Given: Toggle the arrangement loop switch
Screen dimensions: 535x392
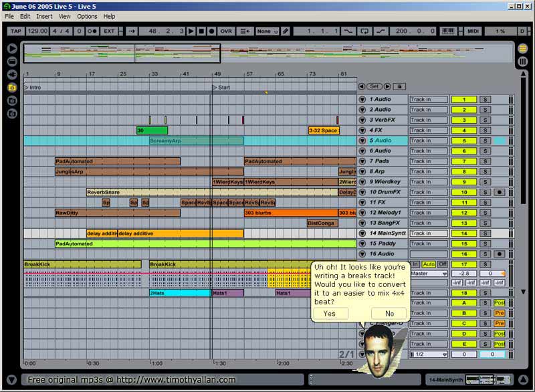Looking at the screenshot, I should point(364,31).
